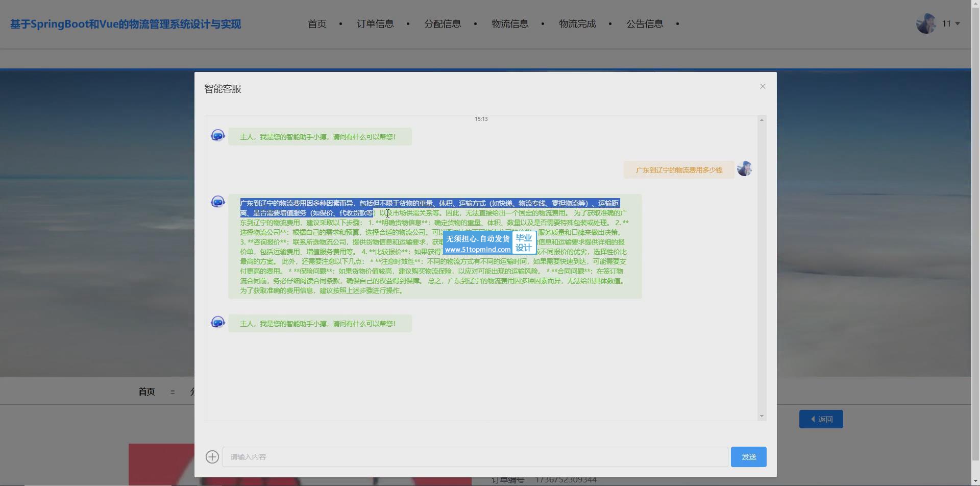Click the last robot avatar in chat

218,323
